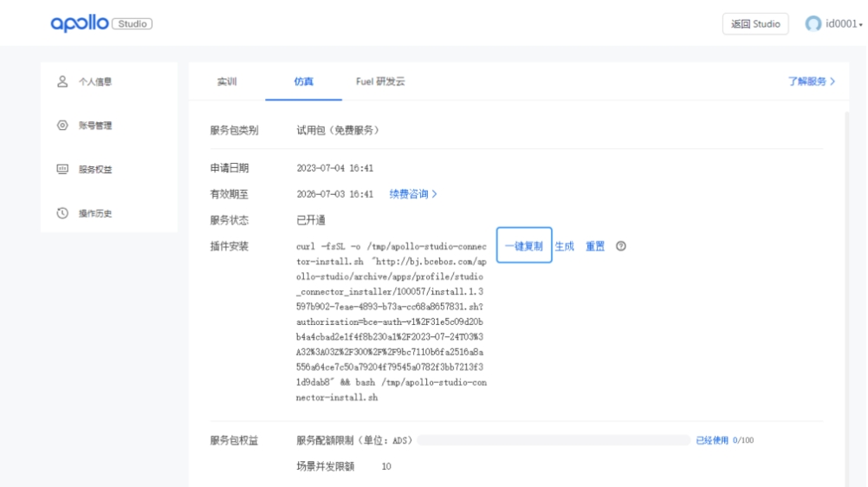Click the user avatar icon

[813, 23]
